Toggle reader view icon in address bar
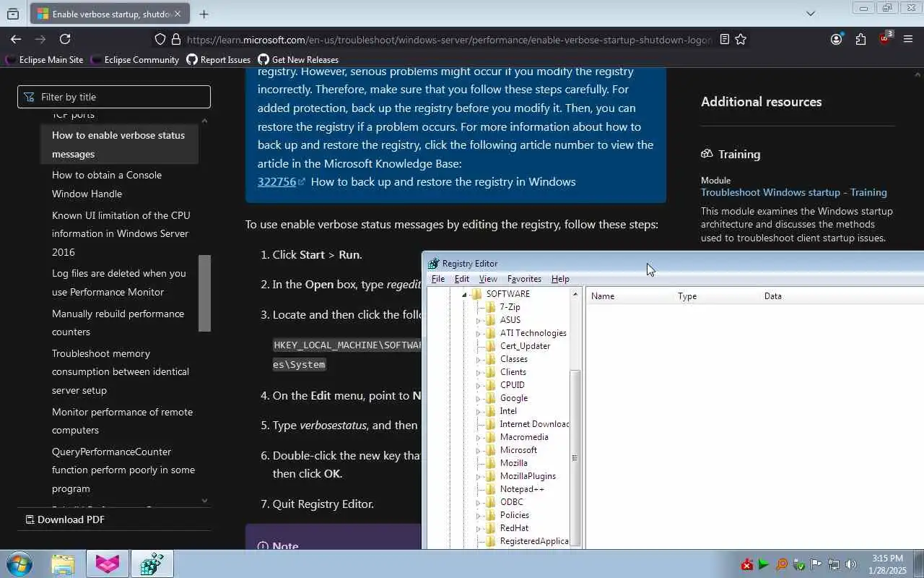924x578 pixels. pos(724,40)
